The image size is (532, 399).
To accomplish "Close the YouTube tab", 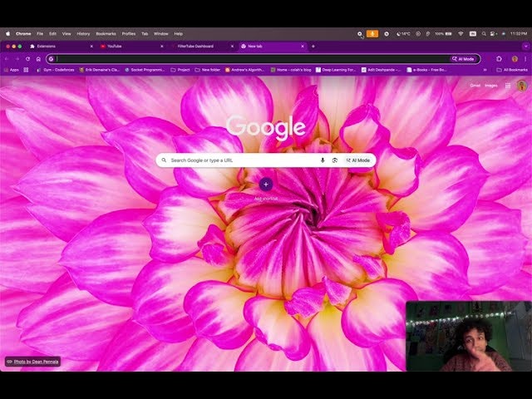I will click(162, 47).
